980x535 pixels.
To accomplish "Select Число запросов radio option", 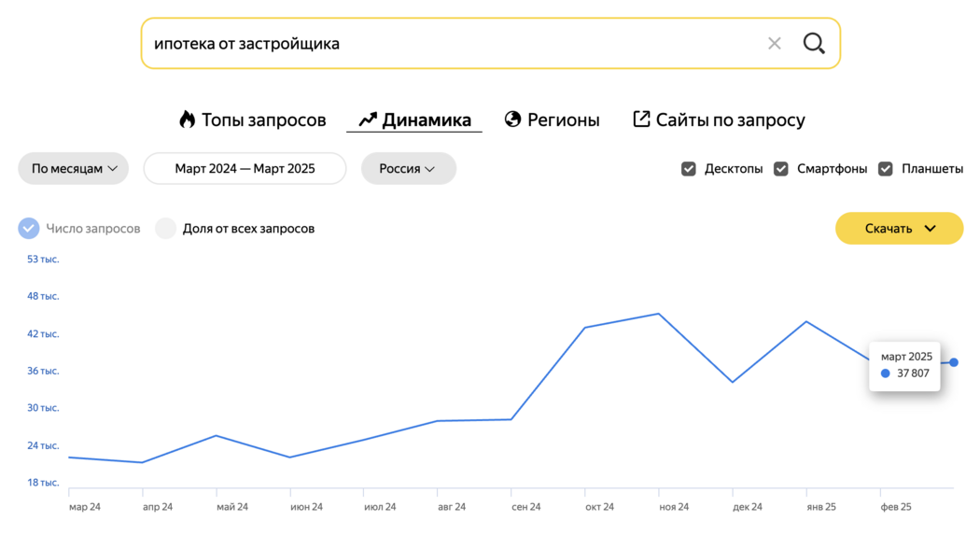I will click(29, 228).
